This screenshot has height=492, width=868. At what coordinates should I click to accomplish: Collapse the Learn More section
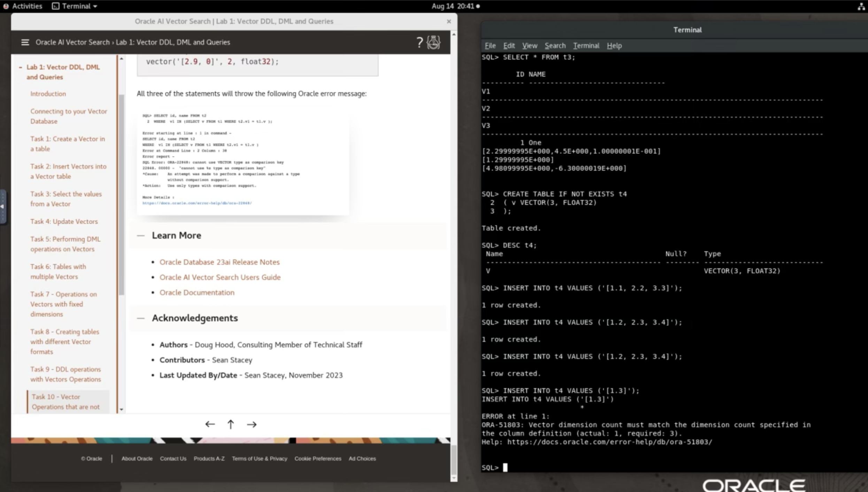tap(141, 236)
